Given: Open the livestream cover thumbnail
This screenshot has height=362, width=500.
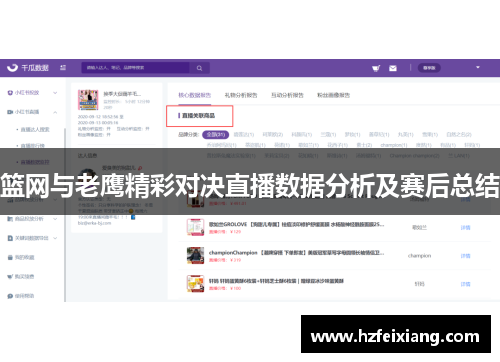Looking at the screenshot, I should tap(88, 100).
